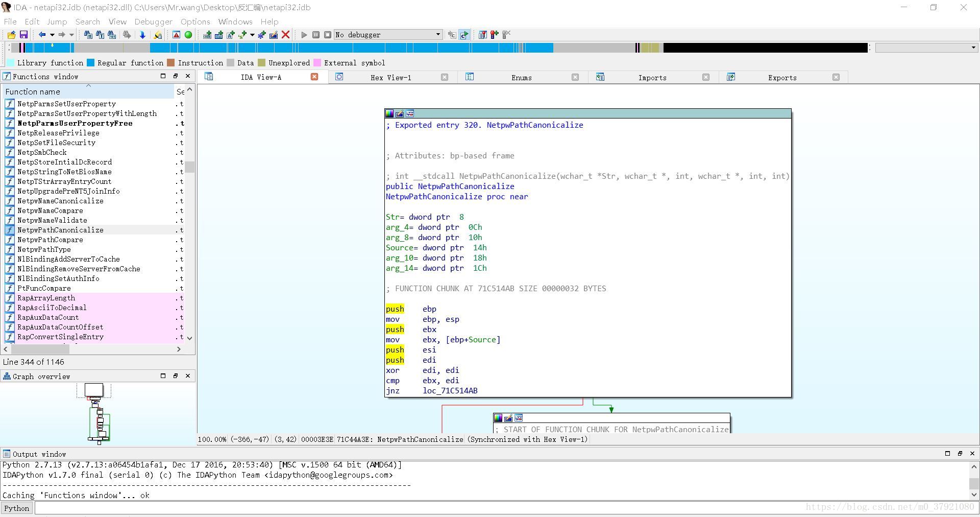This screenshot has width=980, height=517.
Task: Pause process with the pause button
Action: tap(316, 35)
